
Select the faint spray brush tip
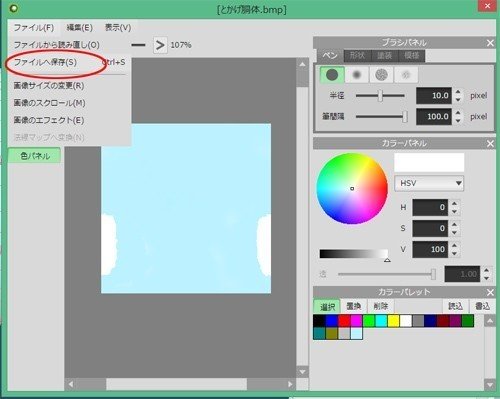point(406,75)
